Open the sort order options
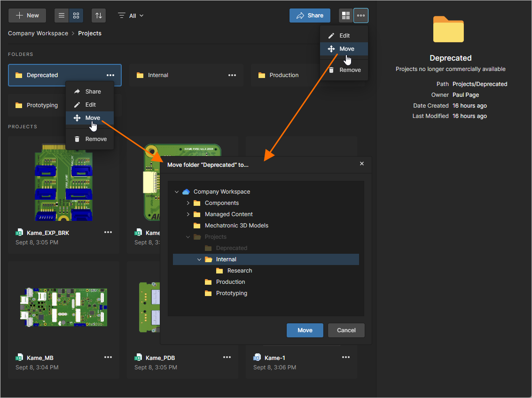The image size is (532, 398). click(99, 16)
